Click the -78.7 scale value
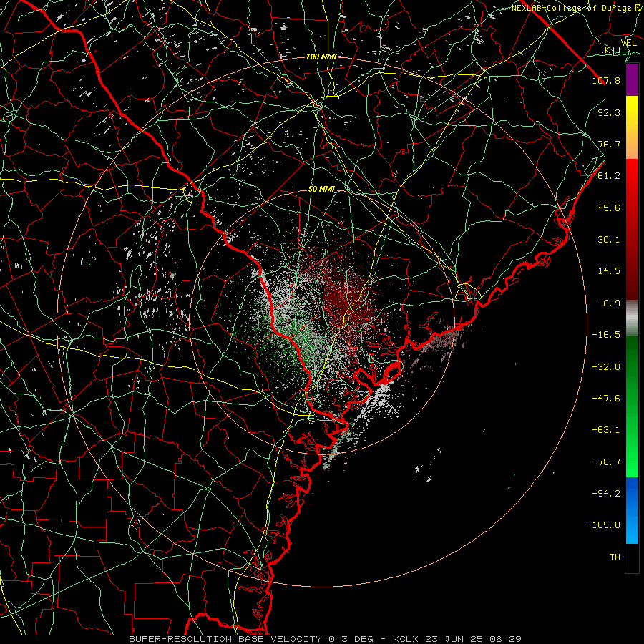 click(606, 462)
